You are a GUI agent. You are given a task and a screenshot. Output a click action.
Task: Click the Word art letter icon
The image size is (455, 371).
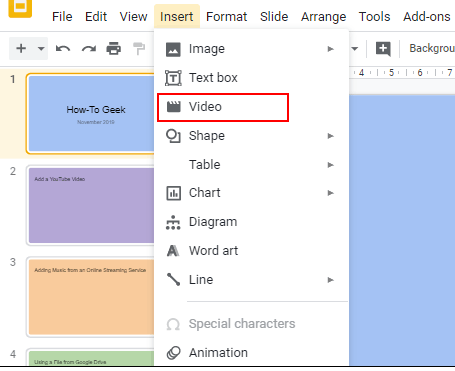click(x=173, y=251)
